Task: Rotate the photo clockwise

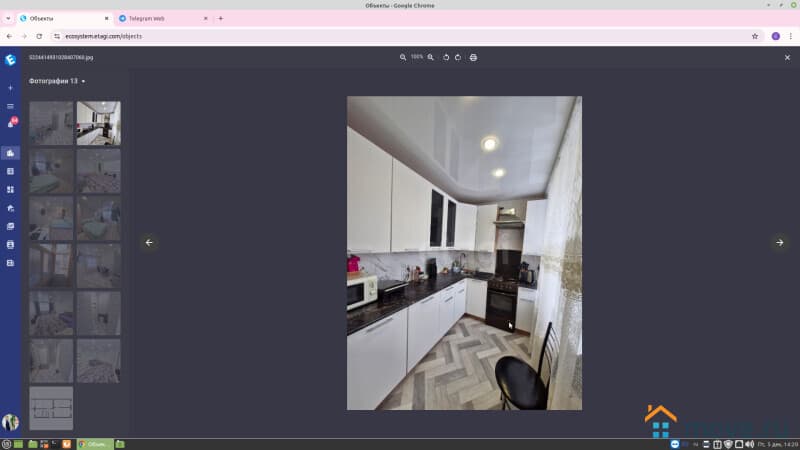Action: click(x=458, y=57)
